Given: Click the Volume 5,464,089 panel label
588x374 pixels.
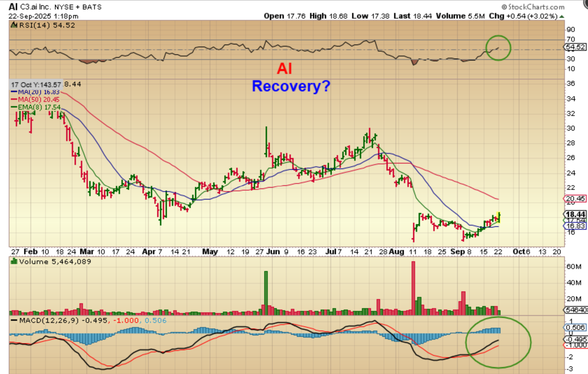Looking at the screenshot, I should point(55,262).
